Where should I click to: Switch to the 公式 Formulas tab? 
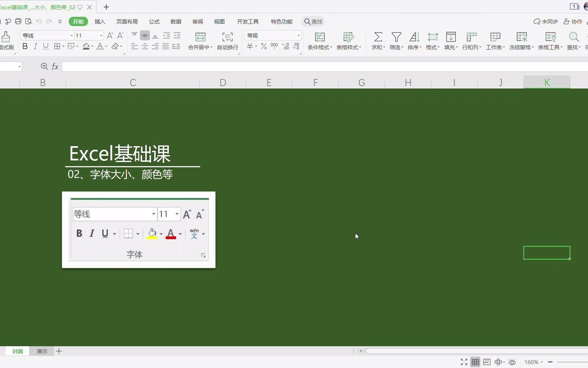(154, 22)
